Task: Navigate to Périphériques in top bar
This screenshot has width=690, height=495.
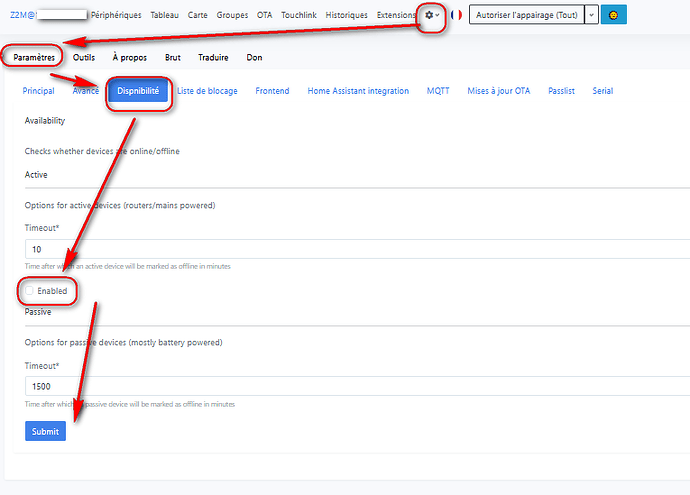Action: click(115, 16)
